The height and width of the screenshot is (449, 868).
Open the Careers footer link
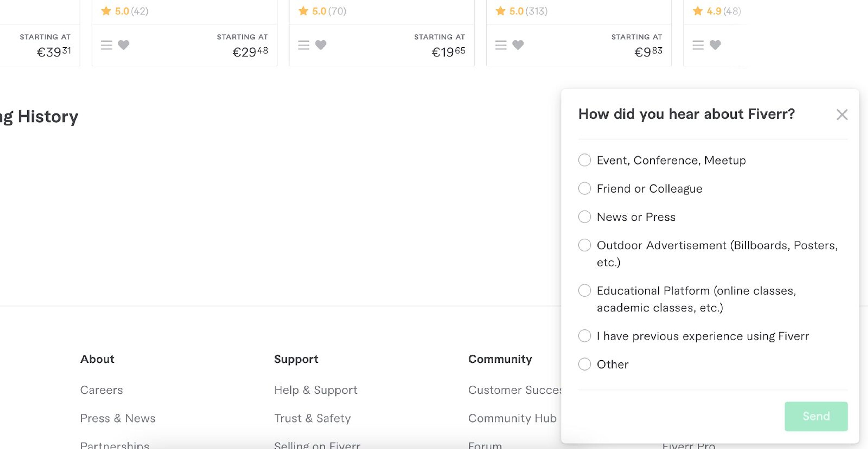pyautogui.click(x=101, y=390)
